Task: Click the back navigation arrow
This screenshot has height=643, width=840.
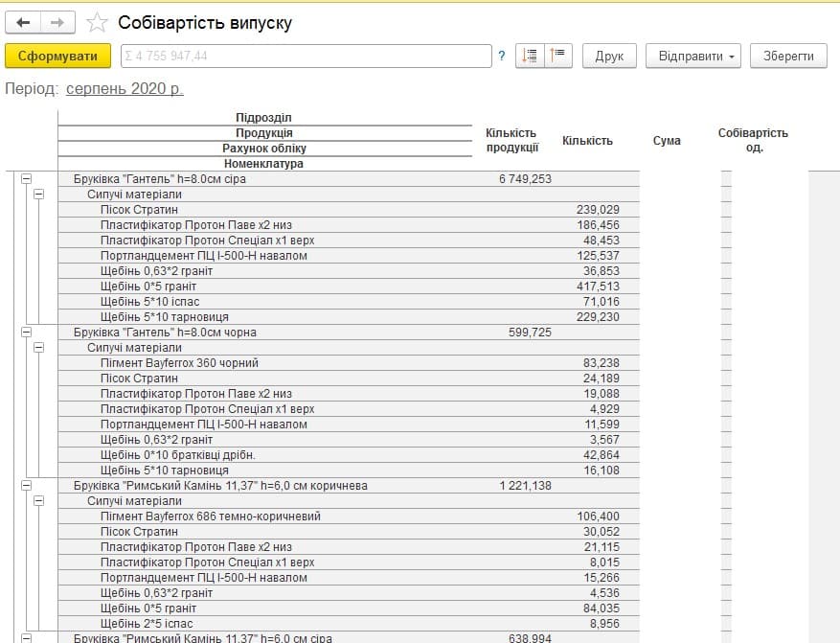Action: [x=23, y=22]
